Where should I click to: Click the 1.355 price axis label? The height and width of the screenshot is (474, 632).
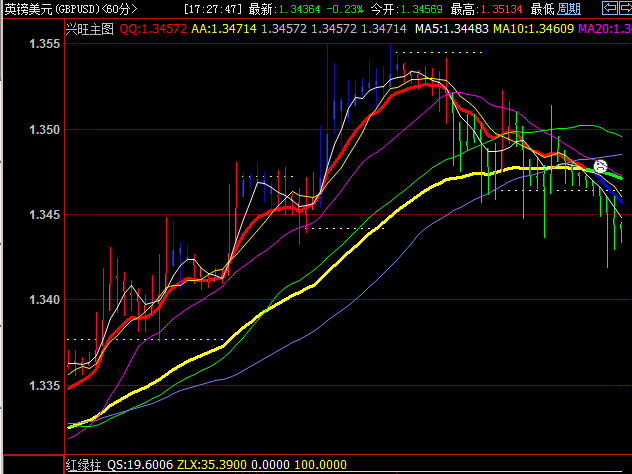coord(44,45)
